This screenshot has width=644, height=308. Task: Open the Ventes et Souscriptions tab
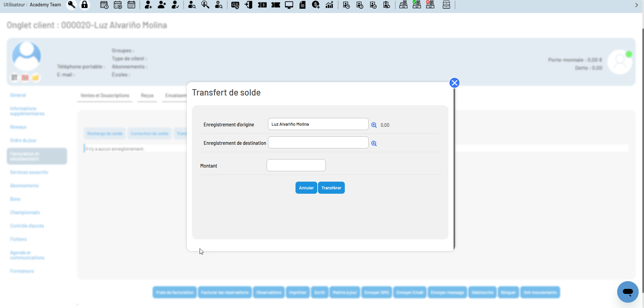pyautogui.click(x=105, y=96)
